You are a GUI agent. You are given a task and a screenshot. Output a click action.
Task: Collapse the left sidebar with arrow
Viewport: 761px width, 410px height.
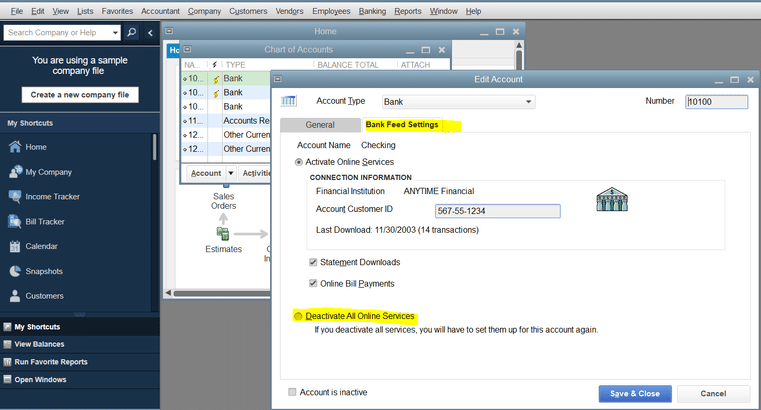coord(151,33)
